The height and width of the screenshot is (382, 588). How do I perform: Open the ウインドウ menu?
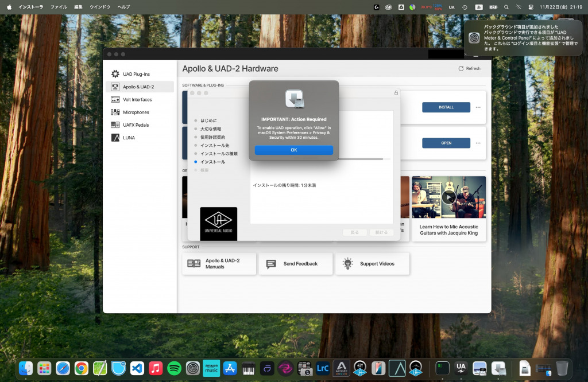click(x=100, y=7)
